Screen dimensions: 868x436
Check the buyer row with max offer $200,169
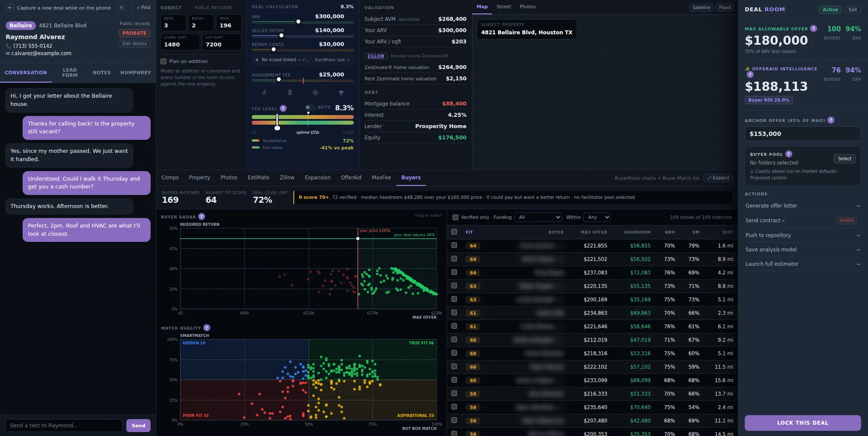tap(454, 299)
